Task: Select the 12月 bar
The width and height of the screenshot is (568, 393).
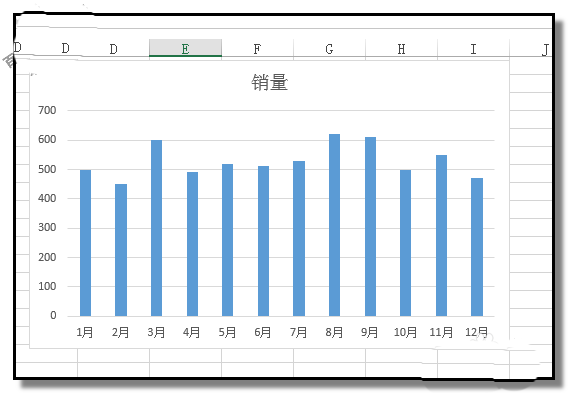Action: [477, 247]
